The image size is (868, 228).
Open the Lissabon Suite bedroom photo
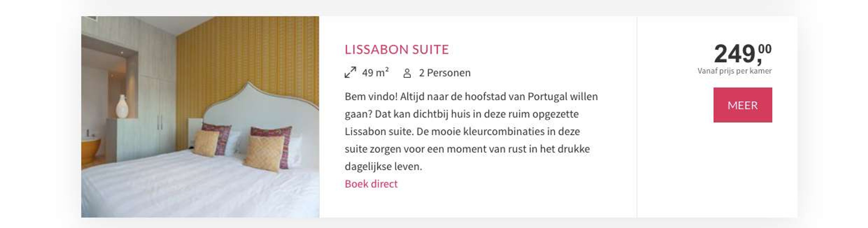(200, 117)
